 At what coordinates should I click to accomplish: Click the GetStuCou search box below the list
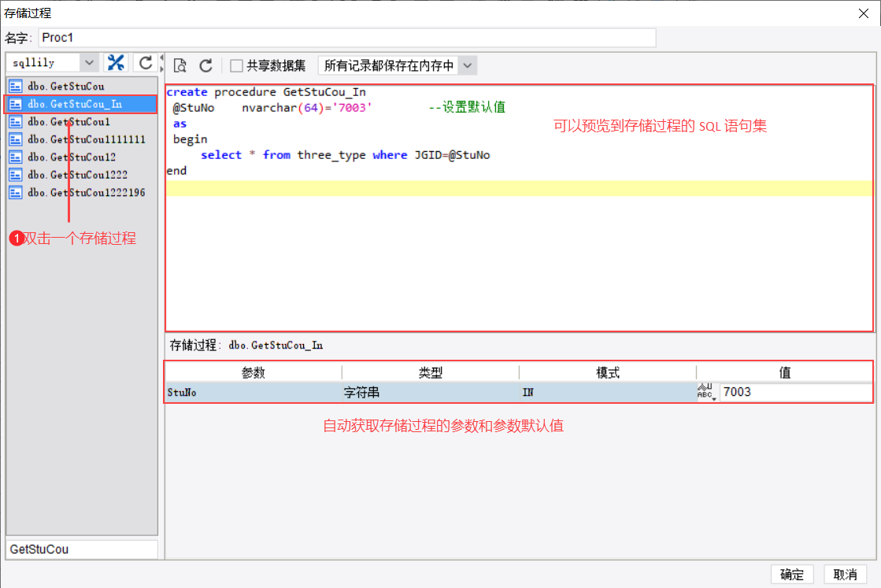(x=82, y=549)
